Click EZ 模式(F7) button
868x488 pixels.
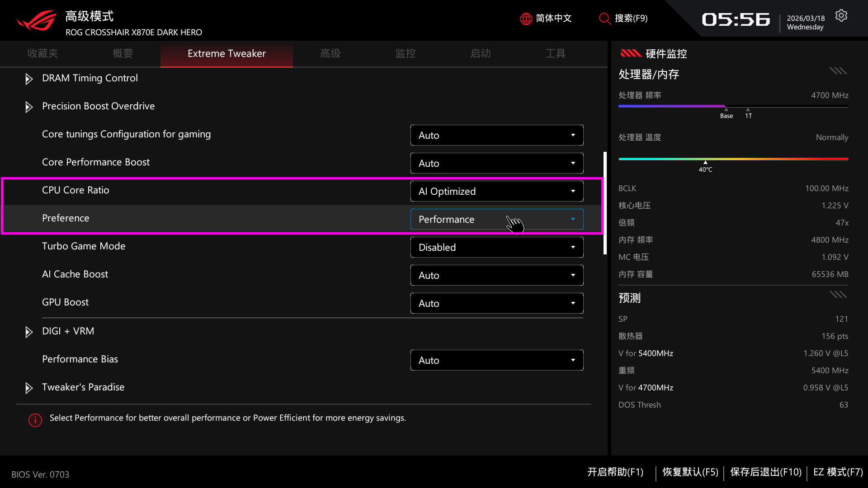coord(838,472)
